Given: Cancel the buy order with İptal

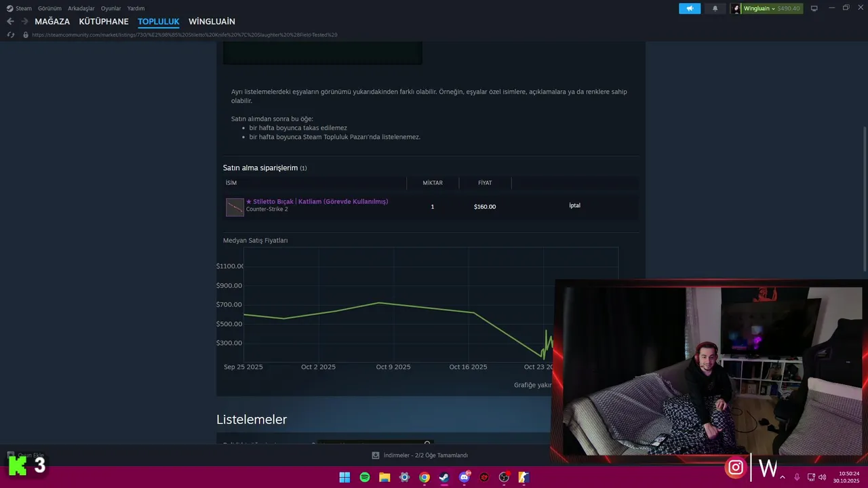Looking at the screenshot, I should 574,205.
